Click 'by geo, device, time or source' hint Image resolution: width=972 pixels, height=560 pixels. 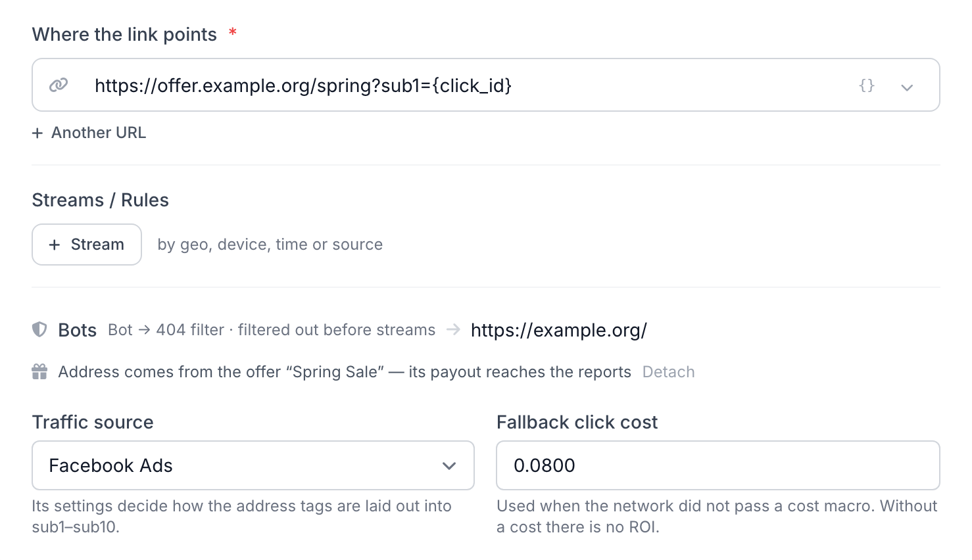click(x=270, y=245)
